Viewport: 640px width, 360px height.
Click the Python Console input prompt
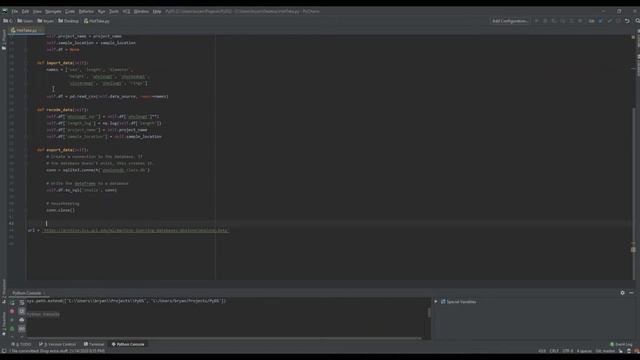tap(43, 314)
